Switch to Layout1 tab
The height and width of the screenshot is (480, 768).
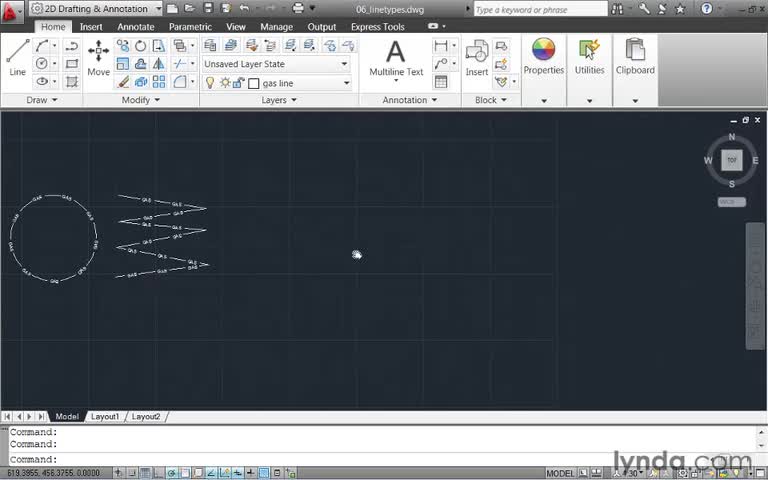click(105, 417)
